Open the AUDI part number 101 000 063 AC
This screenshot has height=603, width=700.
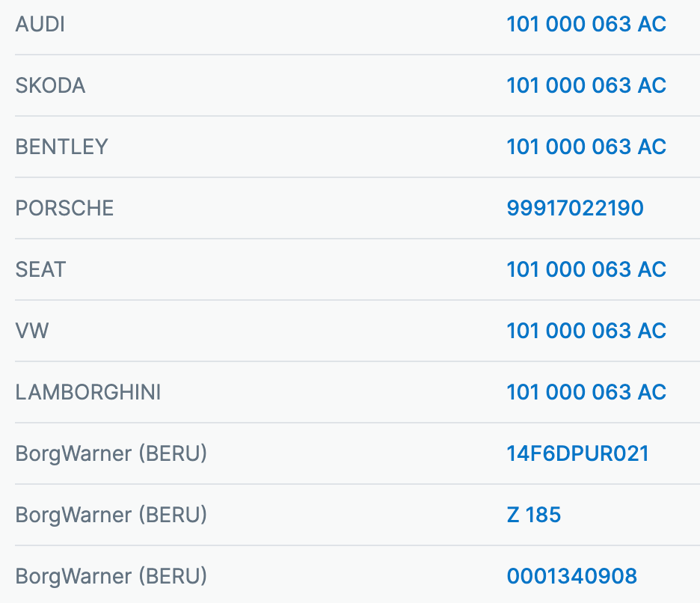pyautogui.click(x=586, y=25)
